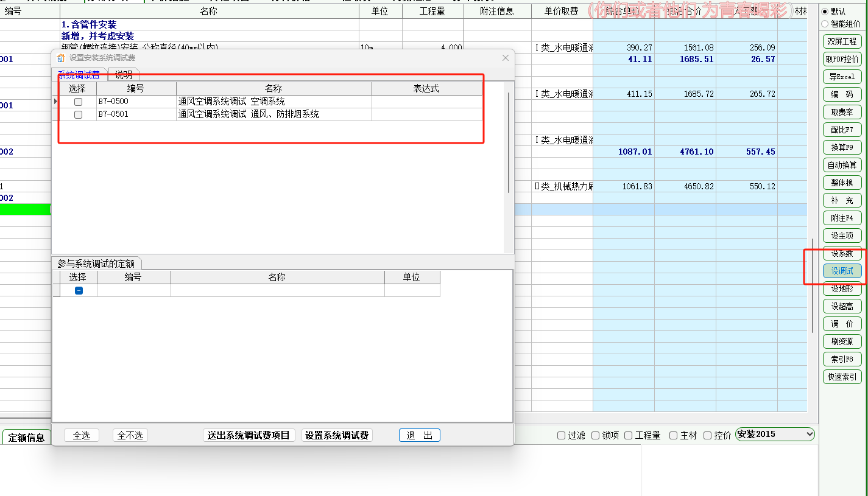Click the 单价取费 column header in the main table

click(x=562, y=12)
